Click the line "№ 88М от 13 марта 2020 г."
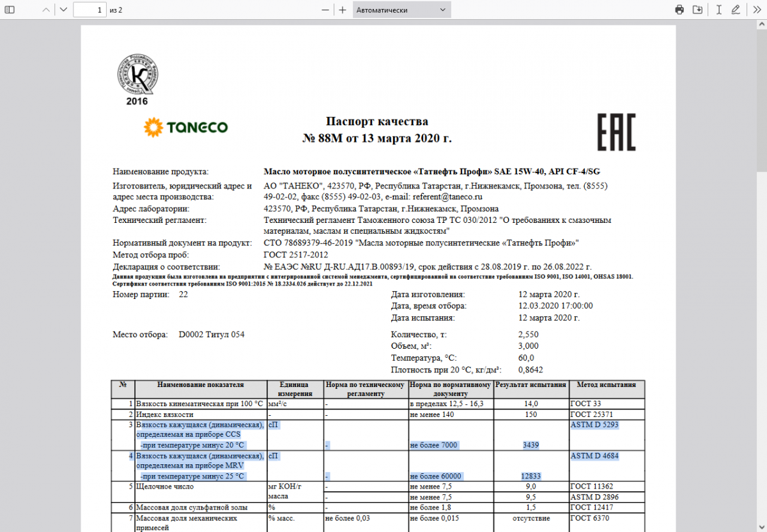 (x=377, y=138)
